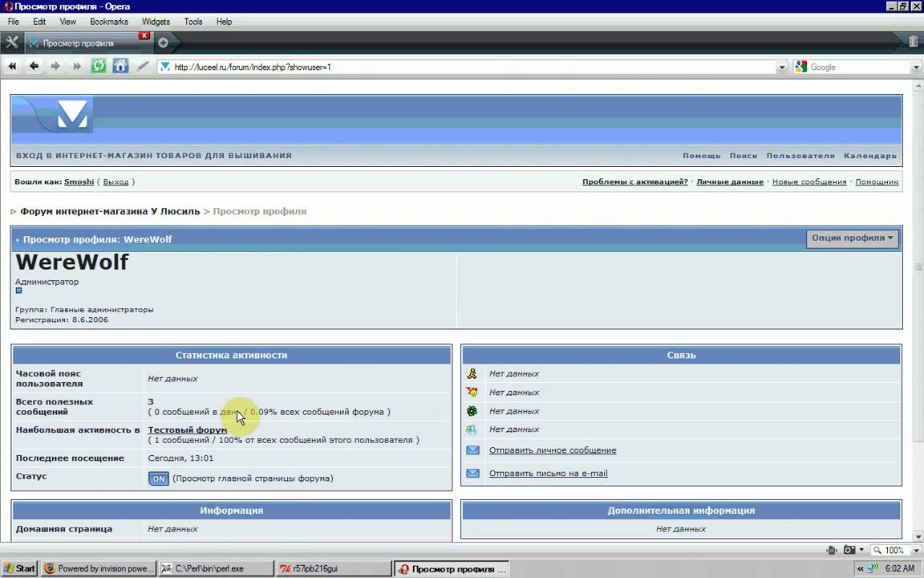Click the MSN messenger contact icon
The image size is (924, 578).
472,429
